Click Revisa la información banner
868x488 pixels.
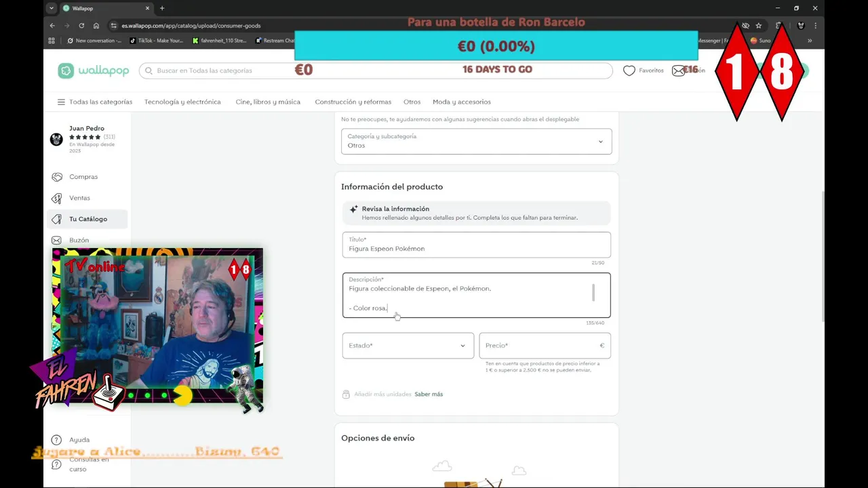tap(476, 213)
